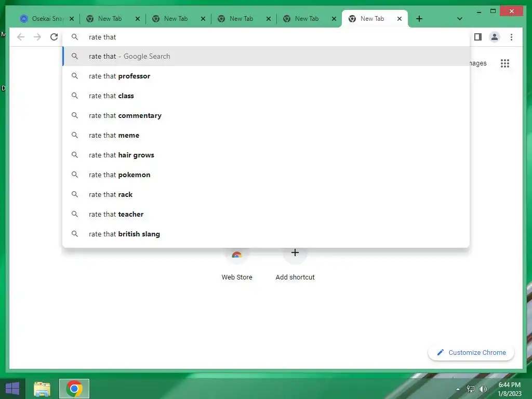Pick suggestion 'rate that class'
532x399 pixels.
(x=267, y=96)
